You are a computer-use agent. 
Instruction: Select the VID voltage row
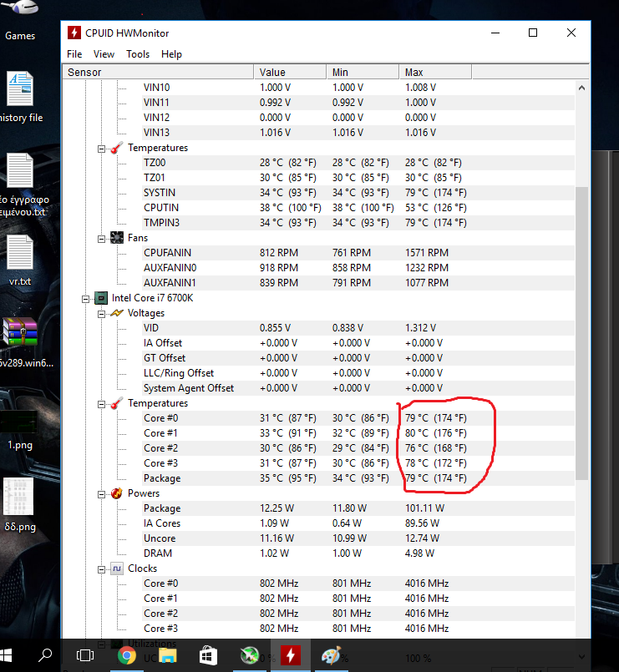[317, 328]
